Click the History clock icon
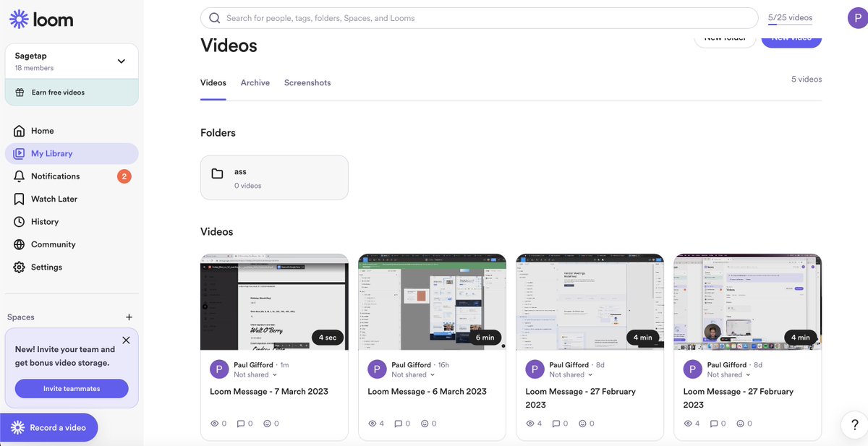 (x=19, y=222)
